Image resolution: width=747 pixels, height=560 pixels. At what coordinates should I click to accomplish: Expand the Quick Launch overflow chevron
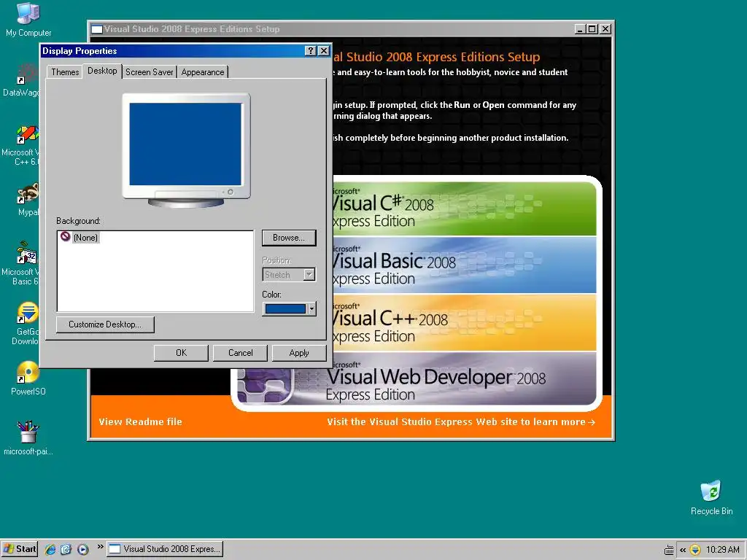tap(100, 547)
